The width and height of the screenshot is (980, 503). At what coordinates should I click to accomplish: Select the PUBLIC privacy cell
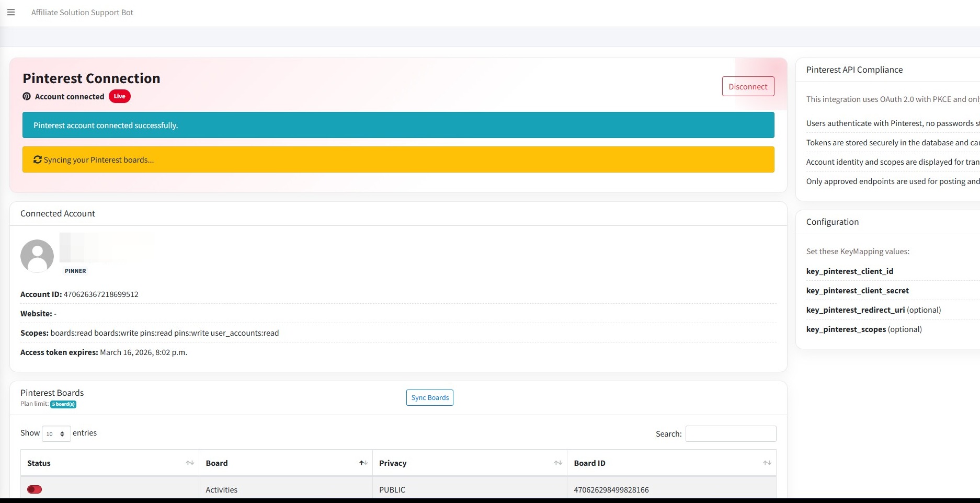click(470, 489)
